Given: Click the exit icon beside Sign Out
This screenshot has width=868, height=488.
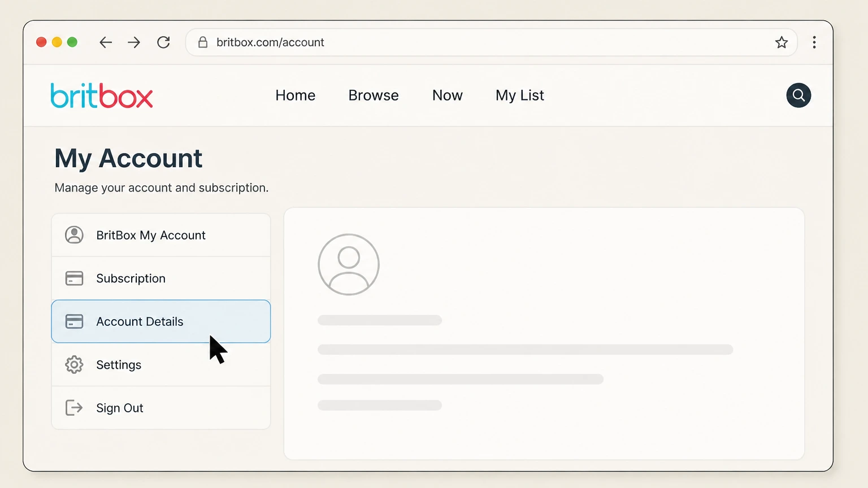Looking at the screenshot, I should pos(74,408).
